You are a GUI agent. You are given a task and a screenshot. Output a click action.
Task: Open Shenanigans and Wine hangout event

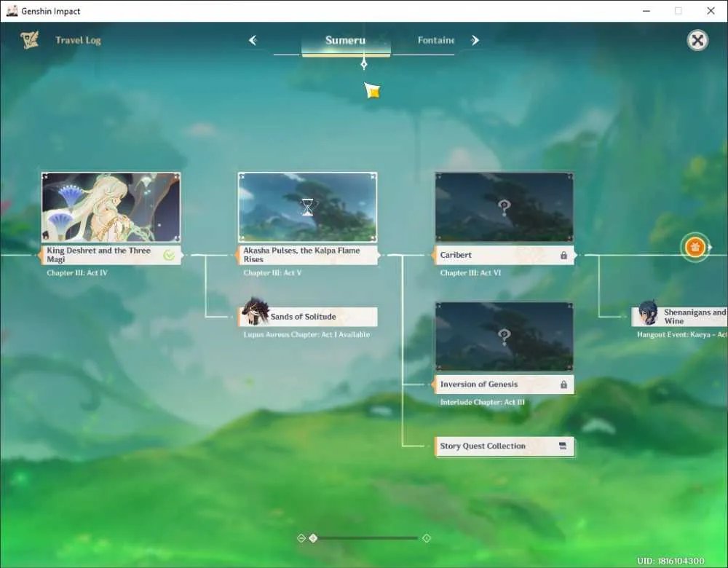tap(680, 317)
